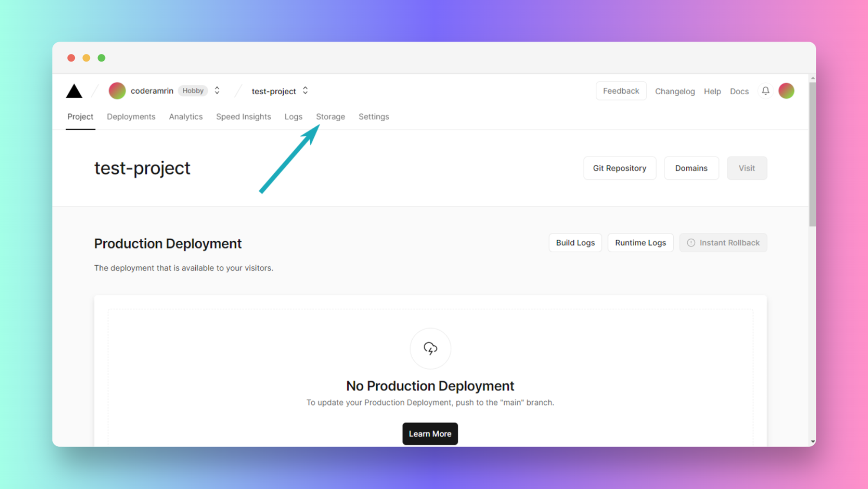Click the Instant Rollback clock icon
The image size is (868, 489).
click(x=691, y=243)
